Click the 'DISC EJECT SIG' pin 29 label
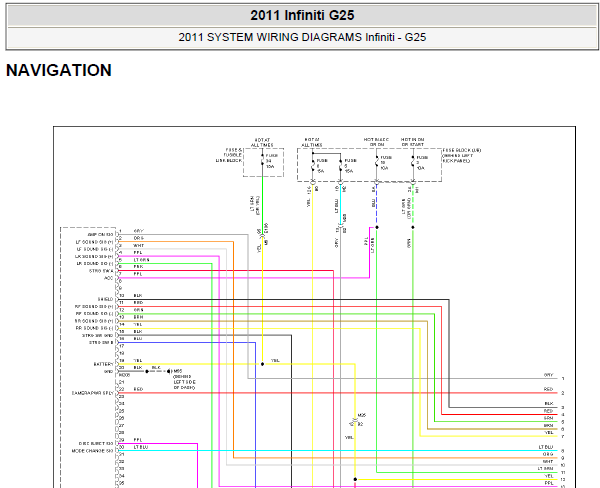 (96, 444)
